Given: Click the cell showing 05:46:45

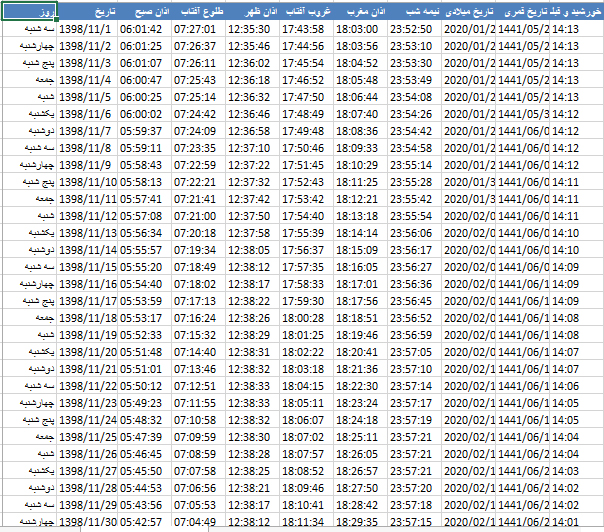Looking at the screenshot, I should (x=144, y=454).
